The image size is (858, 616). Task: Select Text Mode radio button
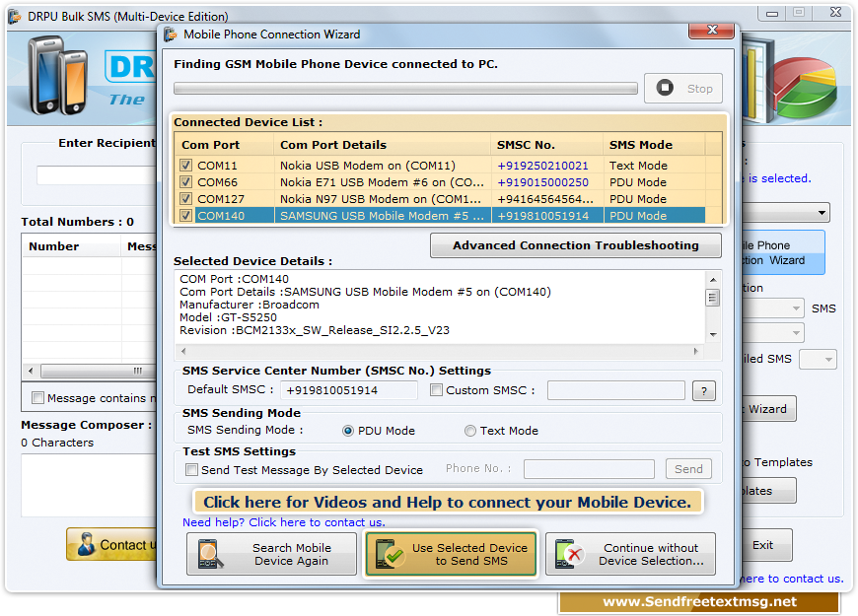[x=470, y=431]
